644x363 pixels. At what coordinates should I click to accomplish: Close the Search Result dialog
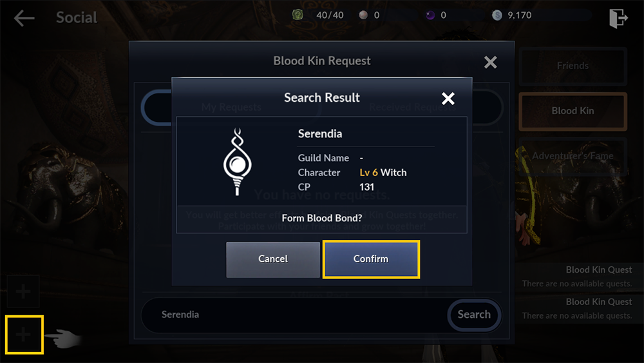[x=448, y=98]
